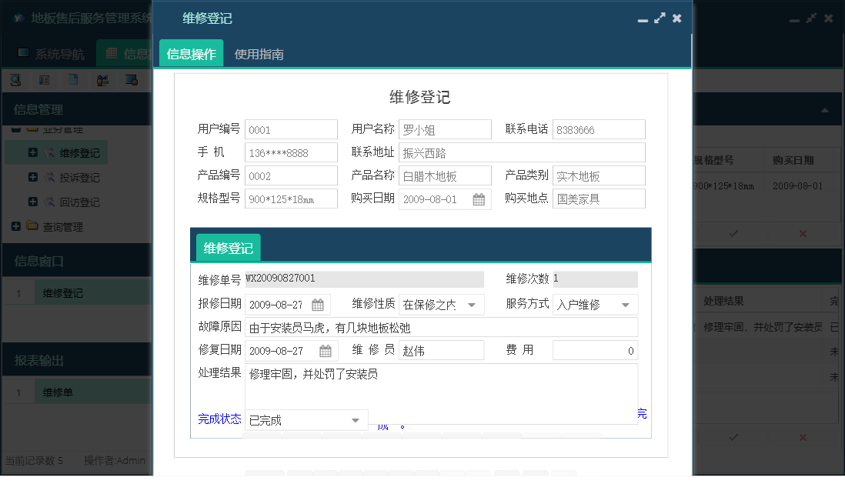The height and width of the screenshot is (504, 845).
Task: Click the record list icon on the toolbar
Action: (x=44, y=80)
